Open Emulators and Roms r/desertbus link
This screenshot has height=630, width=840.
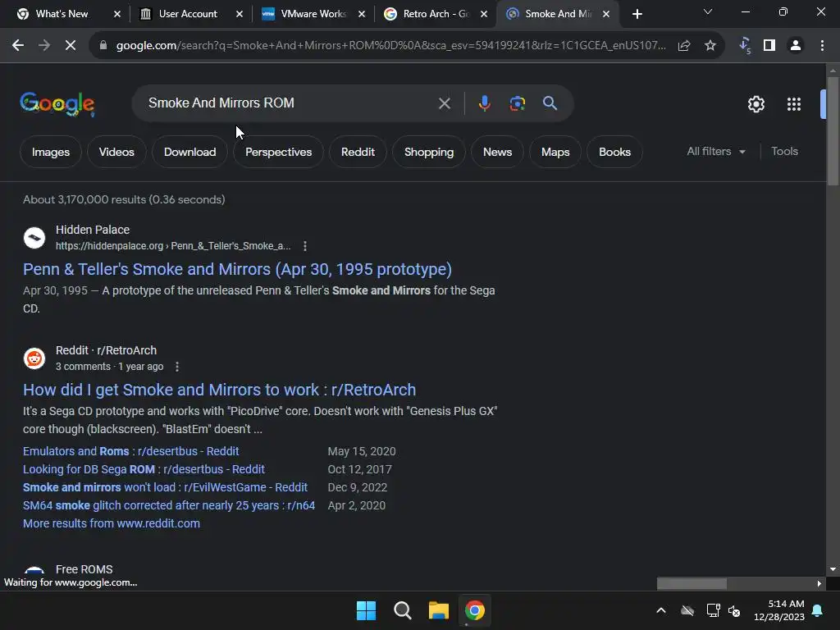tap(130, 451)
